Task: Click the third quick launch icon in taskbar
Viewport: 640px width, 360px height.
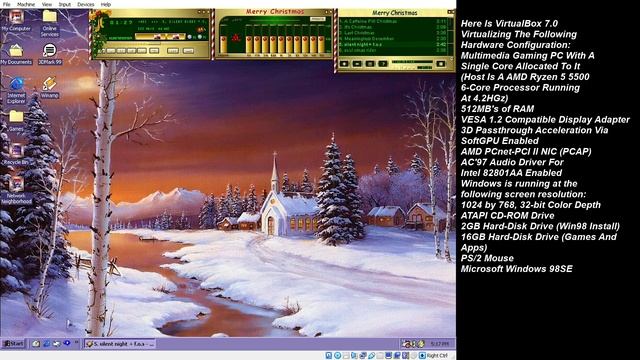Action: pyautogui.click(x=56, y=344)
